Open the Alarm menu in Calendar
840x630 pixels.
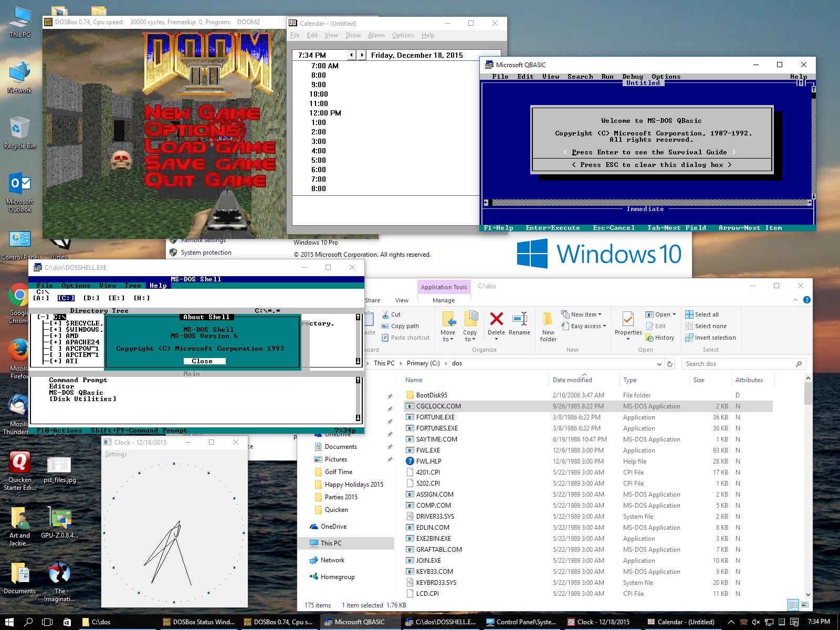[376, 35]
